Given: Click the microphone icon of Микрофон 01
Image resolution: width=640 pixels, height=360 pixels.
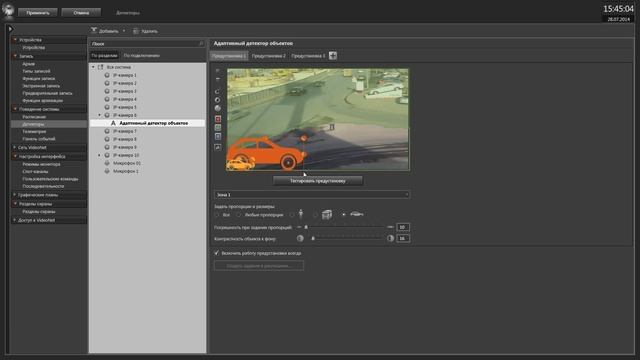Looking at the screenshot, I should [107, 163].
